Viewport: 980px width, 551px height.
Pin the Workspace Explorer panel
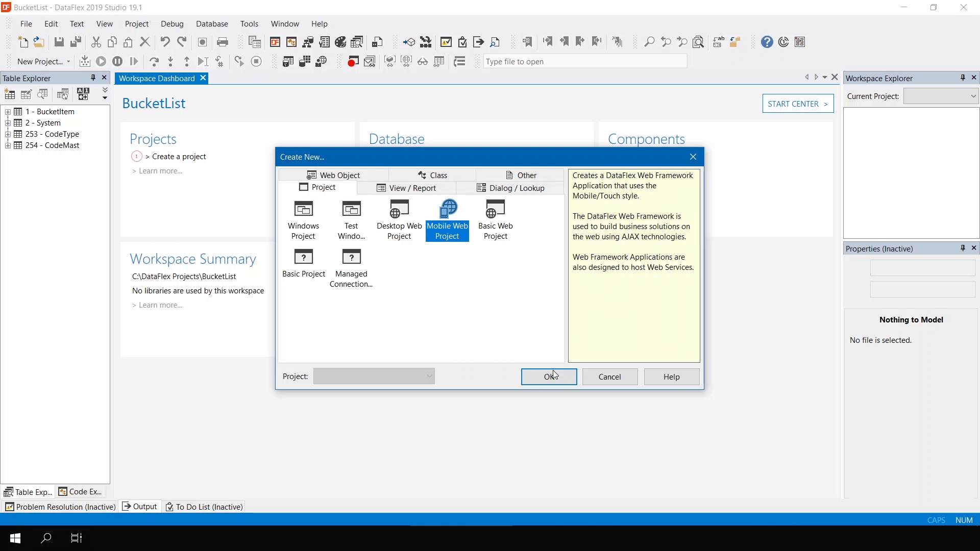click(x=963, y=78)
